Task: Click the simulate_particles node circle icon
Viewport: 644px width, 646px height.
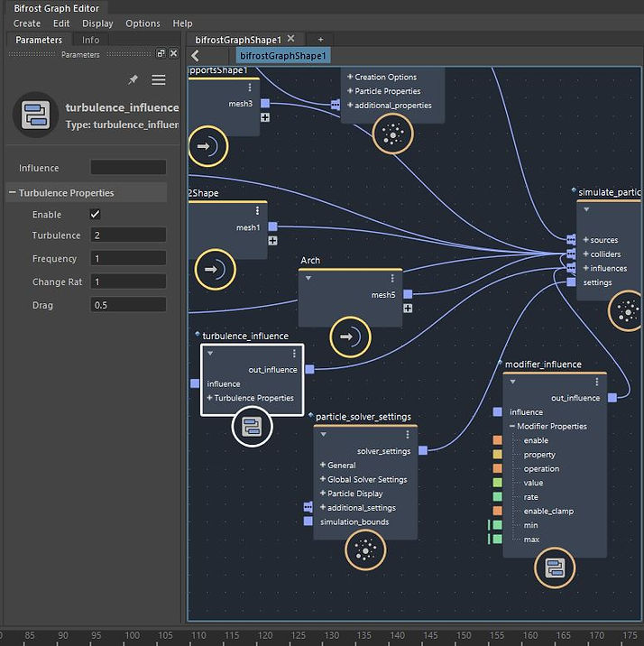Action: click(x=627, y=311)
